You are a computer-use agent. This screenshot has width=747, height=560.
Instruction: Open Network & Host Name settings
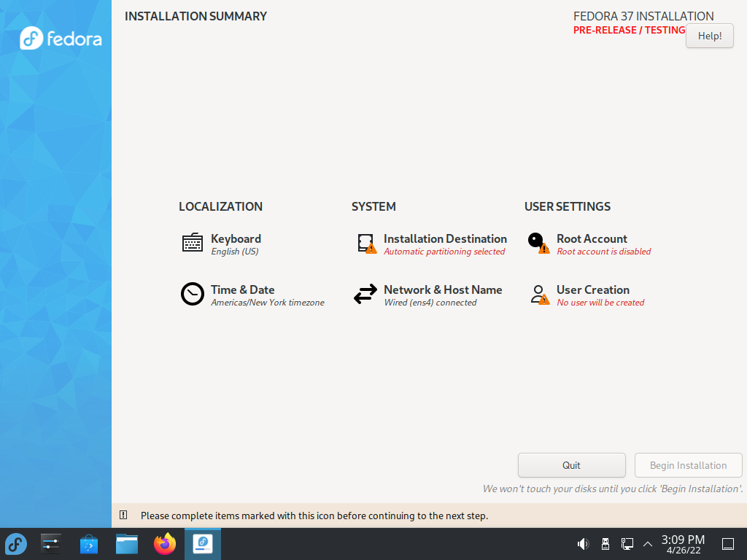tap(443, 289)
